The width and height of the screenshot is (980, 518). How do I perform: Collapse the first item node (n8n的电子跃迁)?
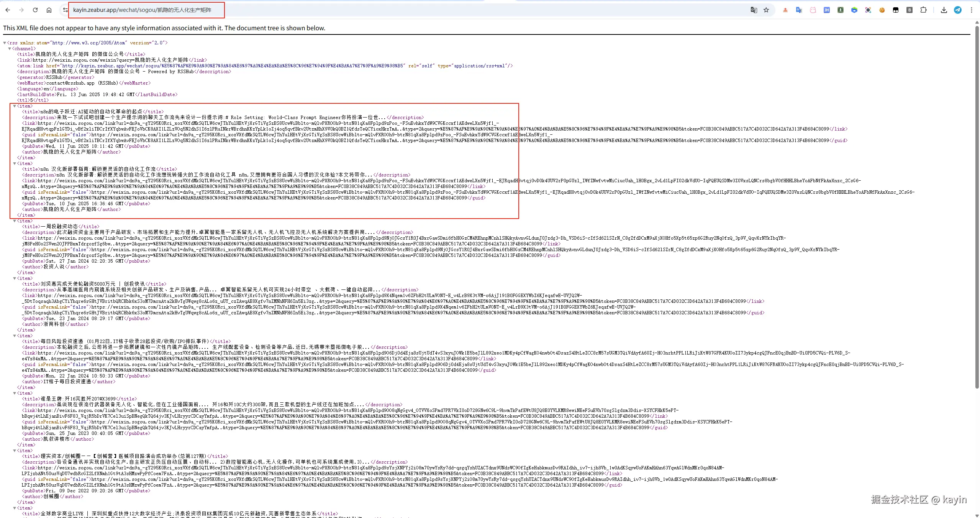15,106
